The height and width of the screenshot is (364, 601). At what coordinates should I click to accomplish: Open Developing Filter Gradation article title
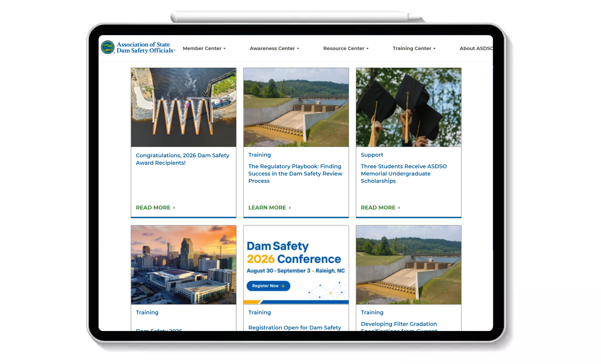399,327
